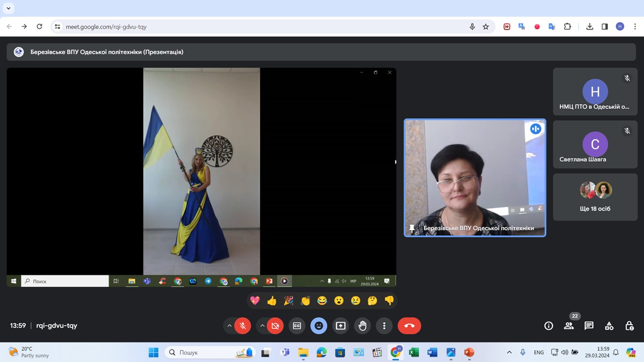644x362 pixels.
Task: Open the 'Ще 18 осіб' participants tile
Action: pos(595,197)
